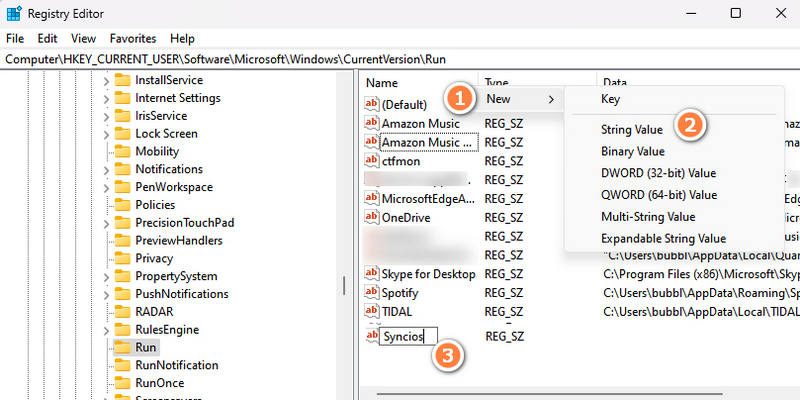Select the Amazon Music ... focused value entry
Image resolution: width=800 pixels, height=400 pixels.
(429, 142)
